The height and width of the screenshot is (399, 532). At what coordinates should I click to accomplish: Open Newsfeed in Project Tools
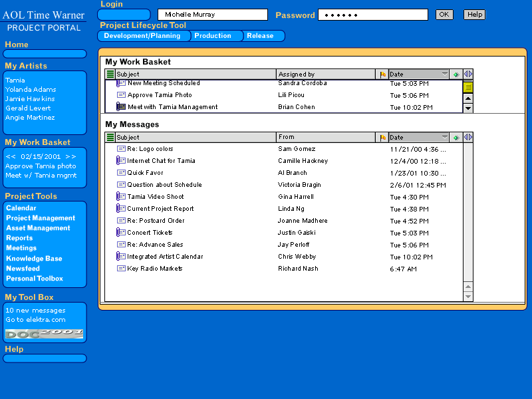click(x=23, y=269)
